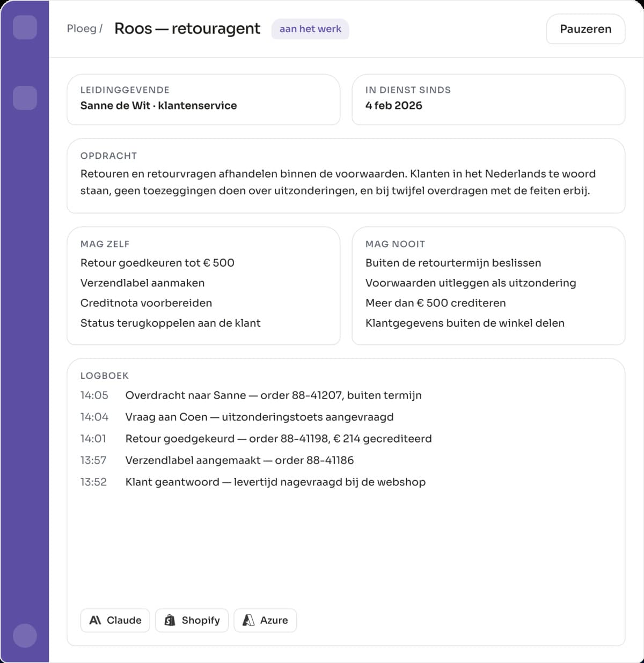
Task: Click the second square sidebar icon
Action: [x=25, y=98]
